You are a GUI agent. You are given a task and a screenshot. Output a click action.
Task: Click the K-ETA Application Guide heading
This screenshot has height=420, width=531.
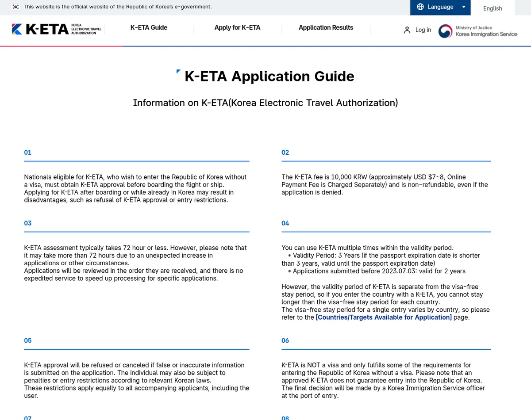269,76
